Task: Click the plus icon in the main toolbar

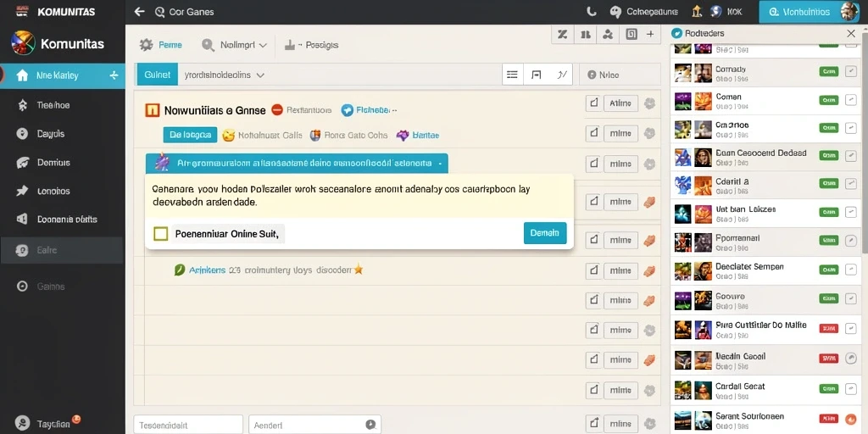Action: 650,34
